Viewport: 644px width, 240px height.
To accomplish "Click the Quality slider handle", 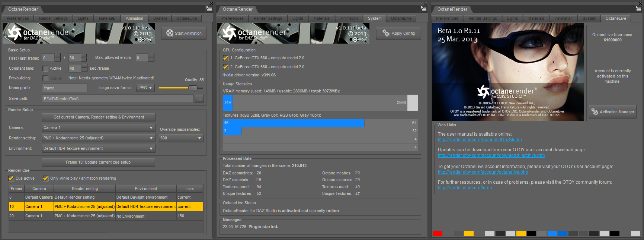I will click(x=193, y=88).
